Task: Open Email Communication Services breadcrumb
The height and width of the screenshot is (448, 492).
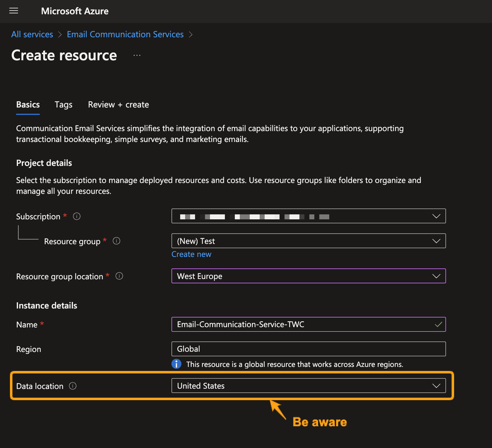Action: pyautogui.click(x=125, y=34)
